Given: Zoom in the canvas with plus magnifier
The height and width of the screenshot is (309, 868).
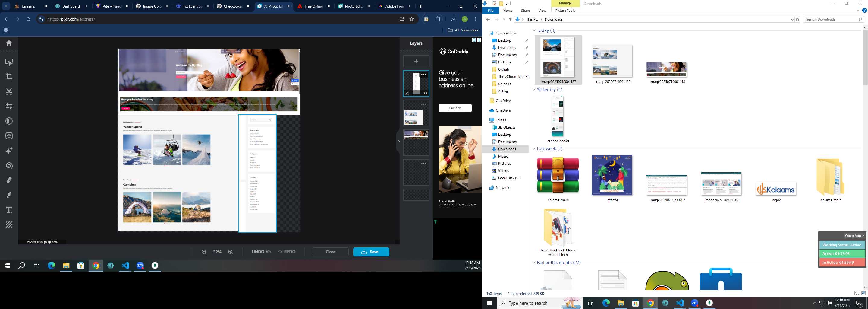Looking at the screenshot, I should [231, 252].
